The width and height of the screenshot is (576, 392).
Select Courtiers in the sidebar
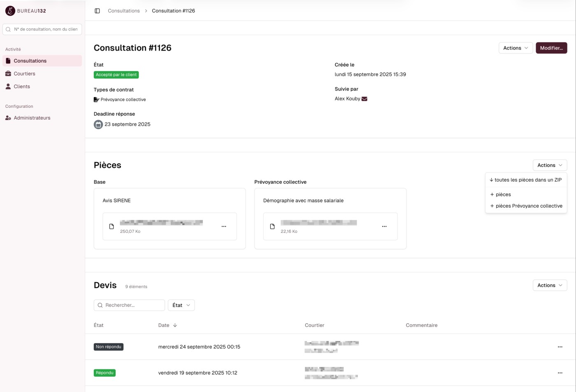click(x=24, y=73)
